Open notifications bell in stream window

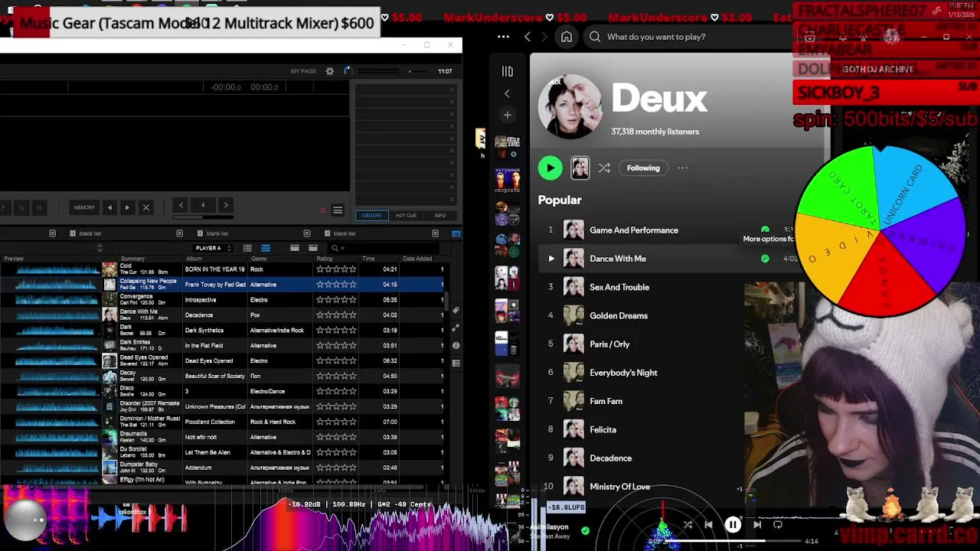(x=843, y=37)
